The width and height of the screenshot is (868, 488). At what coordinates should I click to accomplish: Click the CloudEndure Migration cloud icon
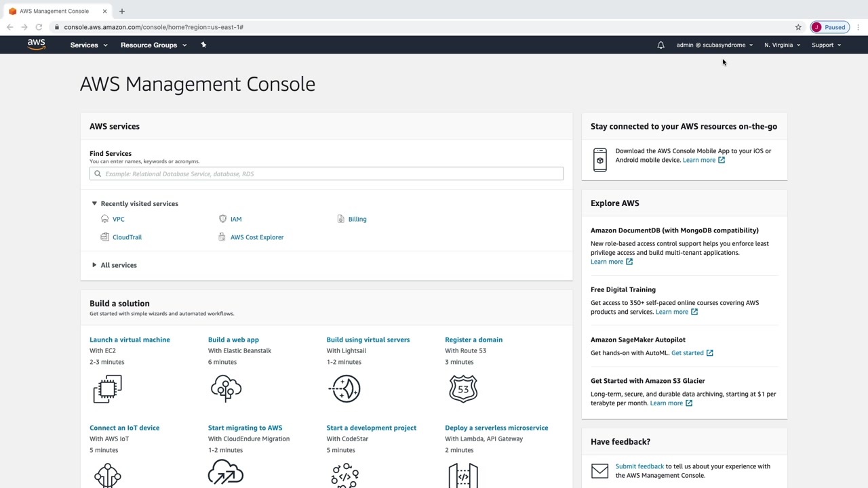tap(226, 473)
